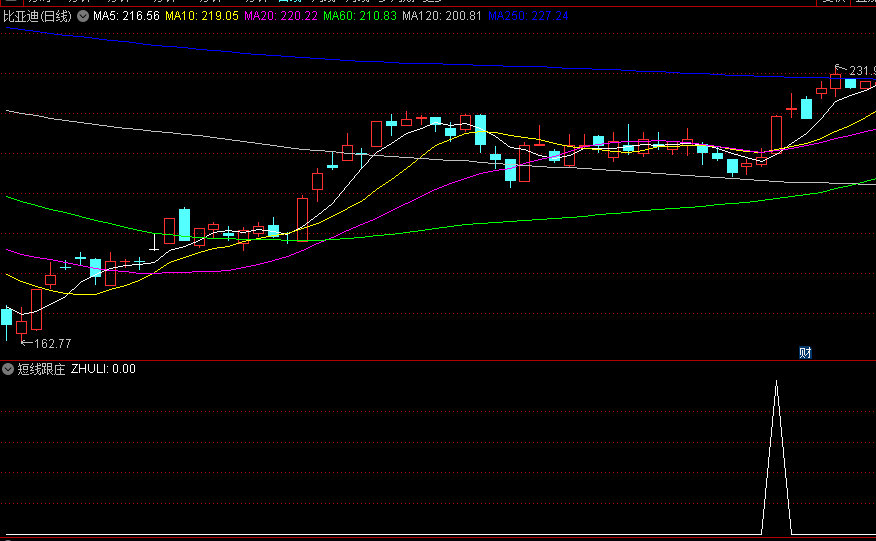Open the dropdown beside 比亚迪(日线) title

coord(83,16)
